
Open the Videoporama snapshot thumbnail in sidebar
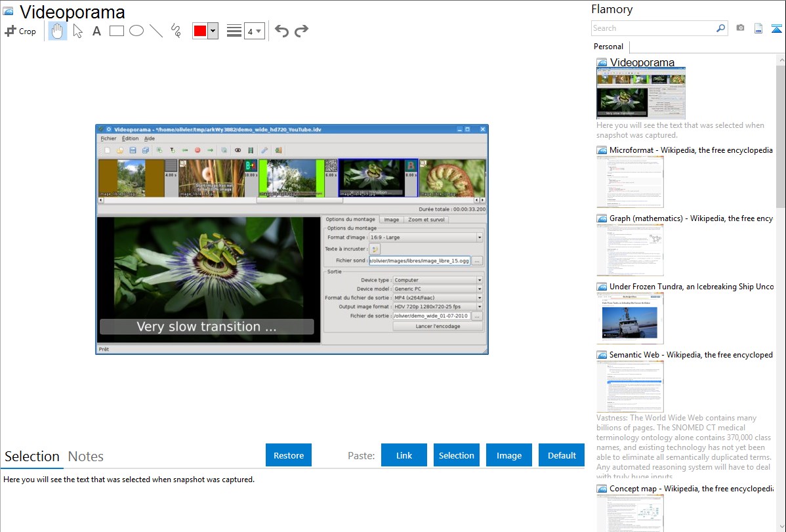pyautogui.click(x=640, y=92)
